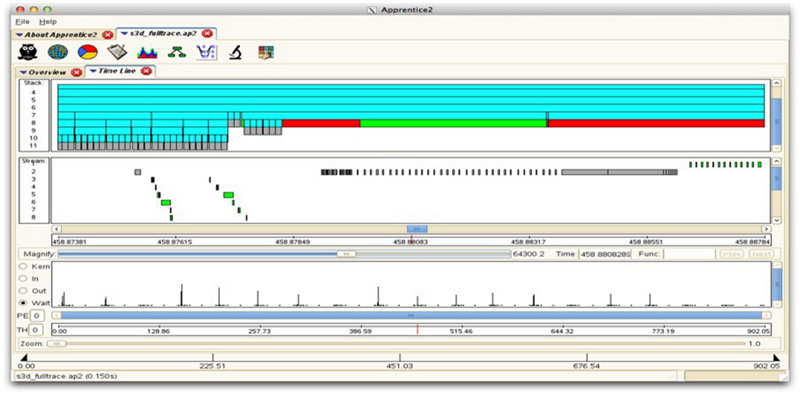
Task: Open the File menu
Action: click(22, 22)
